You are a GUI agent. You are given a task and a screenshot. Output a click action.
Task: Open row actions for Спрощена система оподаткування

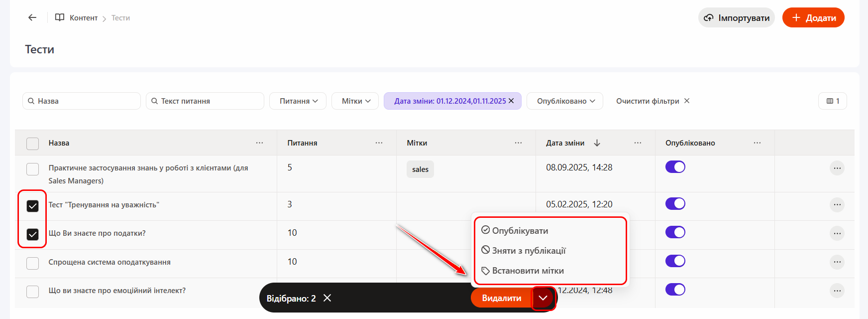click(x=837, y=262)
